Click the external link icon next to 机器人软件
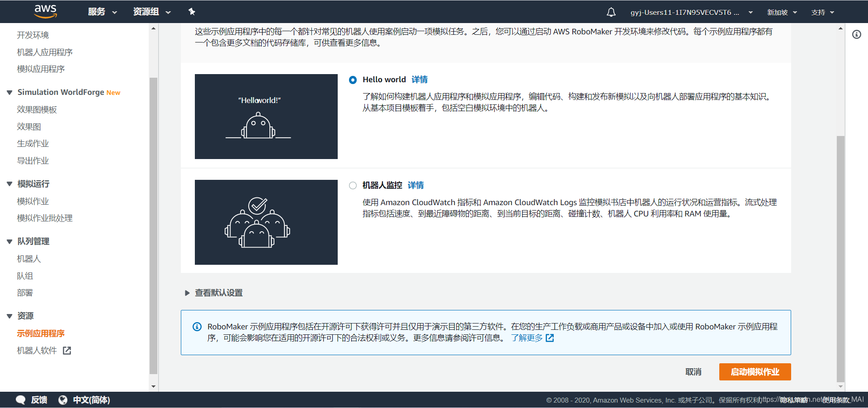 coord(67,351)
